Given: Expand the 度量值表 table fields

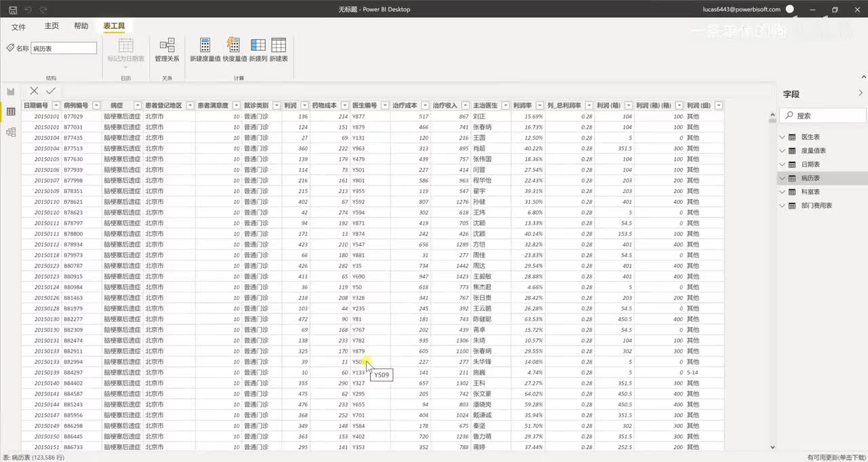Looking at the screenshot, I should point(781,151).
